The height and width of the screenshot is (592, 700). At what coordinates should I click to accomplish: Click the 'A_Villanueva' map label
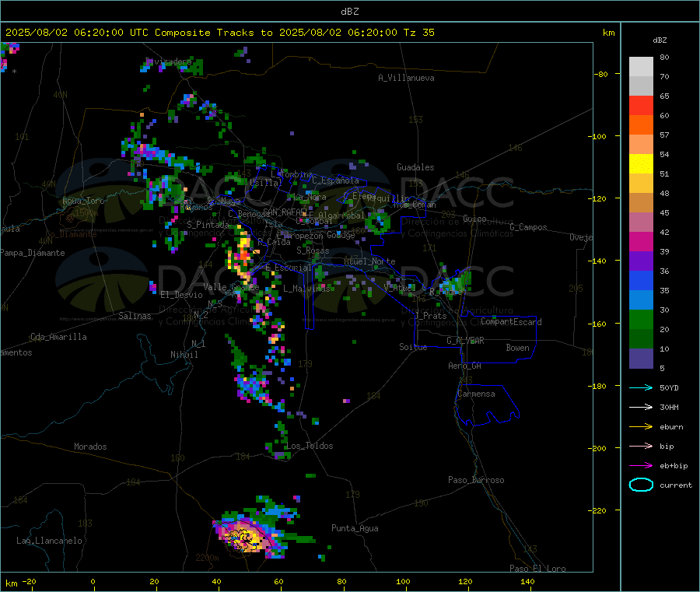pos(406,78)
